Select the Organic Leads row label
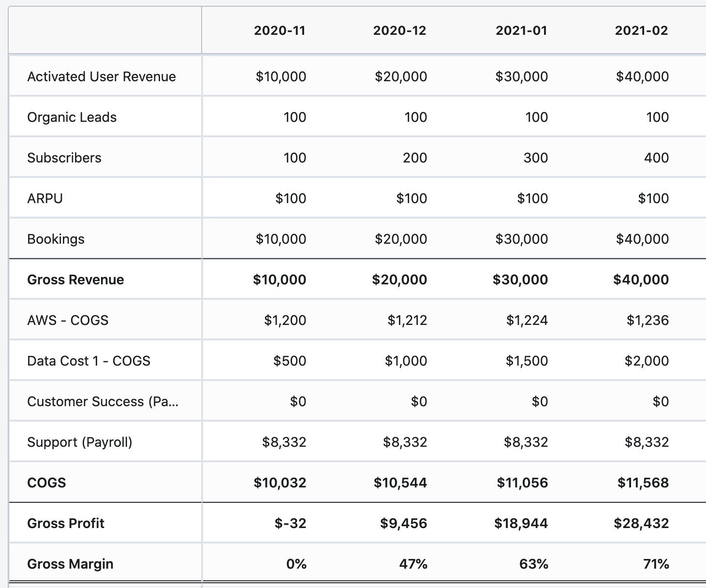 (x=72, y=117)
